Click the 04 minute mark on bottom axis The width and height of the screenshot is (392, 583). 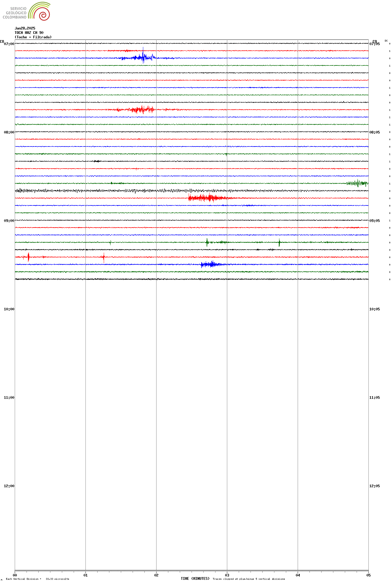point(298,575)
